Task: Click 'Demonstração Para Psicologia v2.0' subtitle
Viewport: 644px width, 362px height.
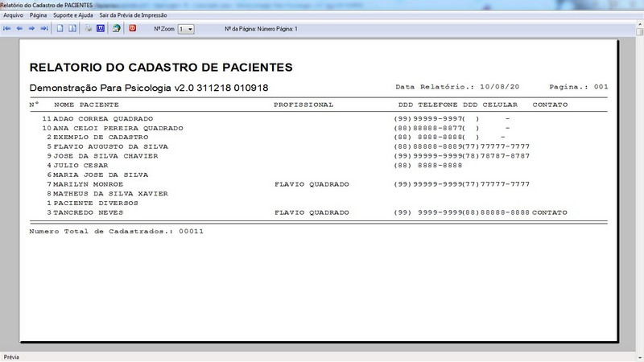Action: pos(111,88)
